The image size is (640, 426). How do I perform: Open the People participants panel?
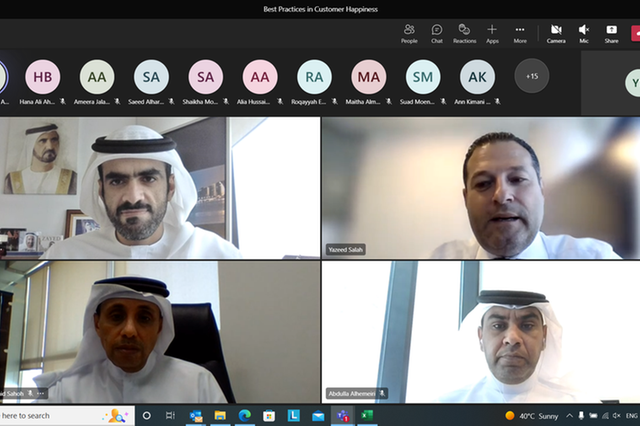(x=409, y=33)
